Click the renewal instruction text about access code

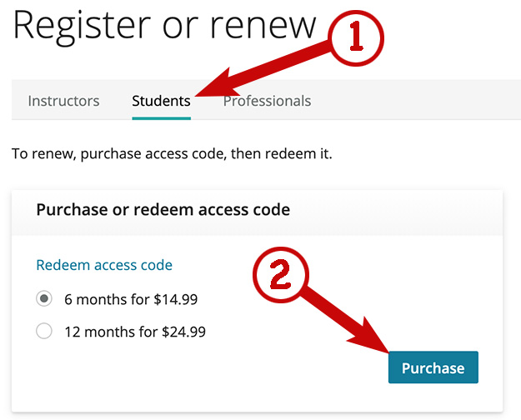(x=172, y=154)
